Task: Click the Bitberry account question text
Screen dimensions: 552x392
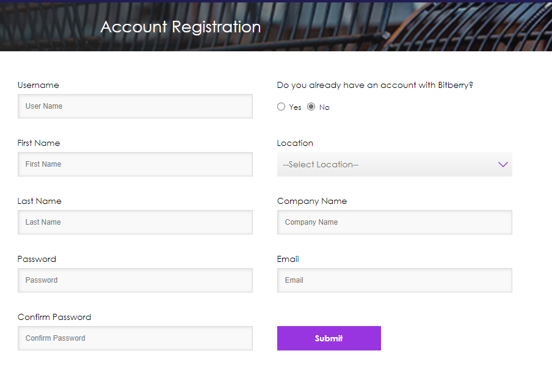Action: [375, 85]
